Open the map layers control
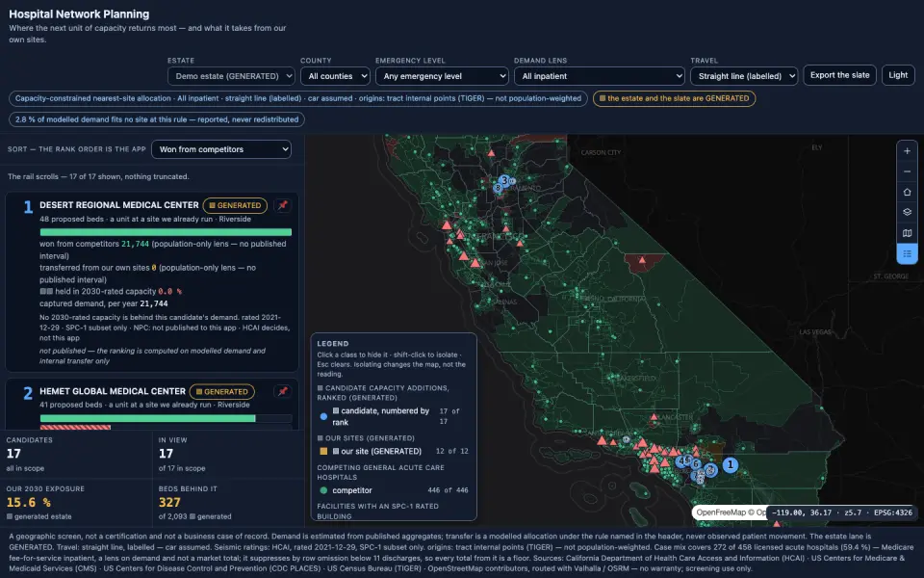Screen dimensions: 924x578 (907, 212)
